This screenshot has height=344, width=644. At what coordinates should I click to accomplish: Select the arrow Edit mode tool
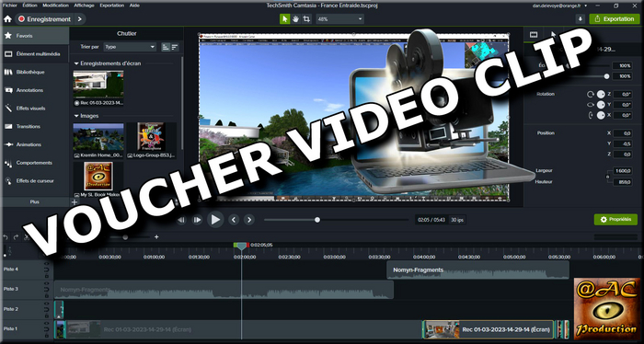tap(284, 19)
